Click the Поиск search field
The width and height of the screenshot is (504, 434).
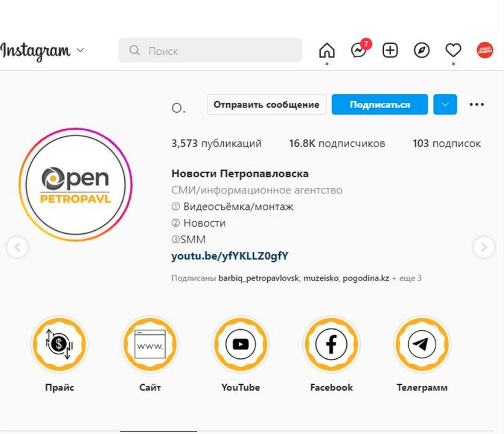(210, 50)
